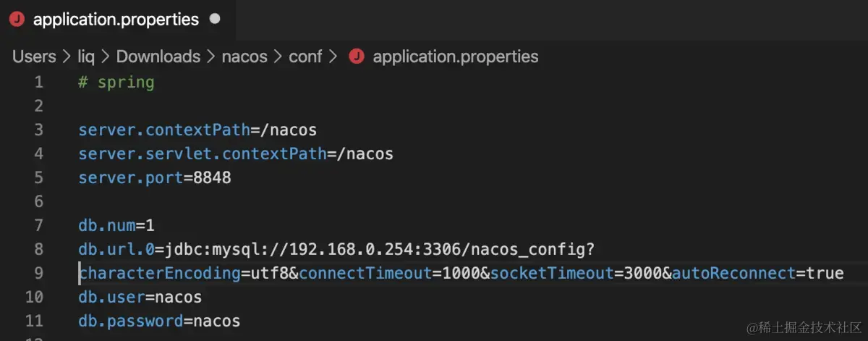Click the db.url.0 jdbc mysql line
The width and height of the screenshot is (868, 341).
point(336,250)
